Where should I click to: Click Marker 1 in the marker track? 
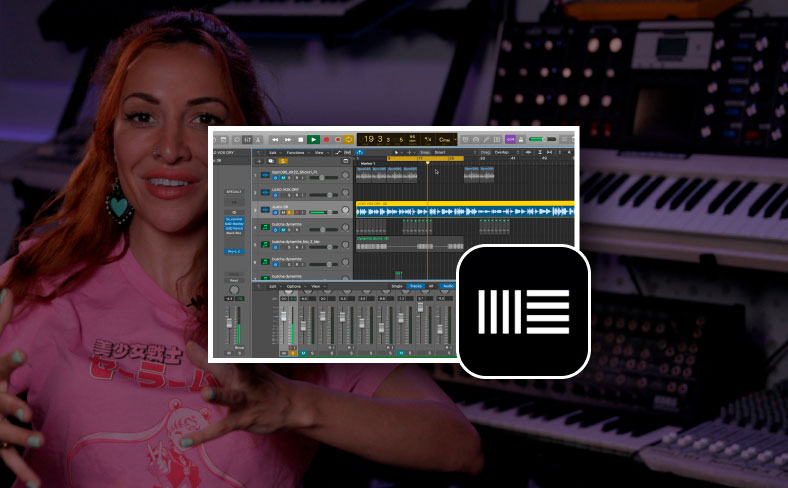(368, 164)
